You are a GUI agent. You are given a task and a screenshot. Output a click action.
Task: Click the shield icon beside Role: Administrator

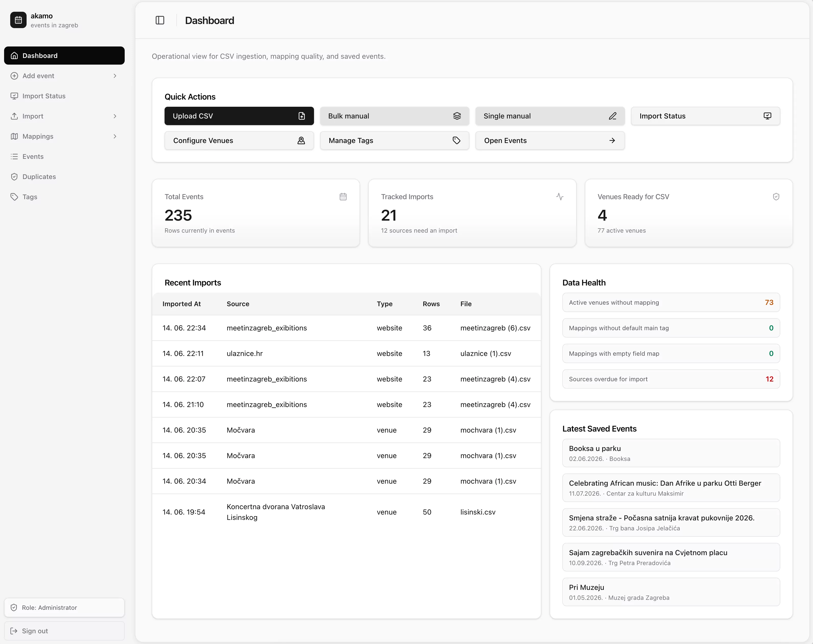pyautogui.click(x=14, y=607)
